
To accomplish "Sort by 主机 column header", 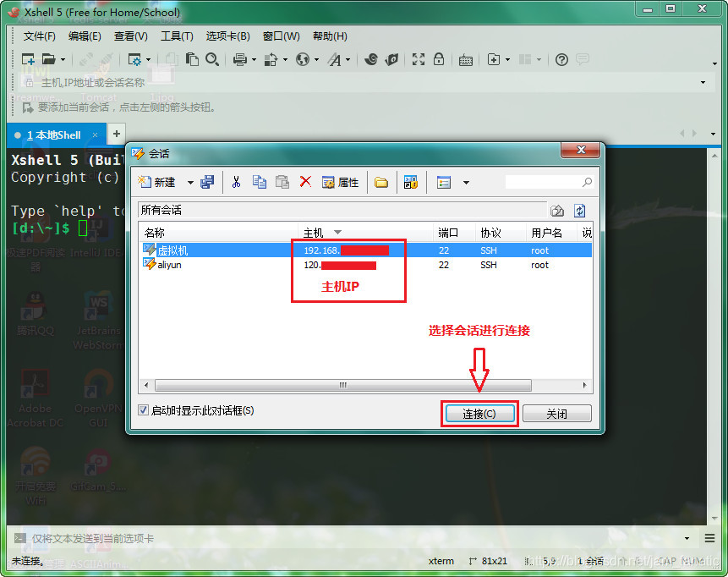I will click(x=365, y=233).
